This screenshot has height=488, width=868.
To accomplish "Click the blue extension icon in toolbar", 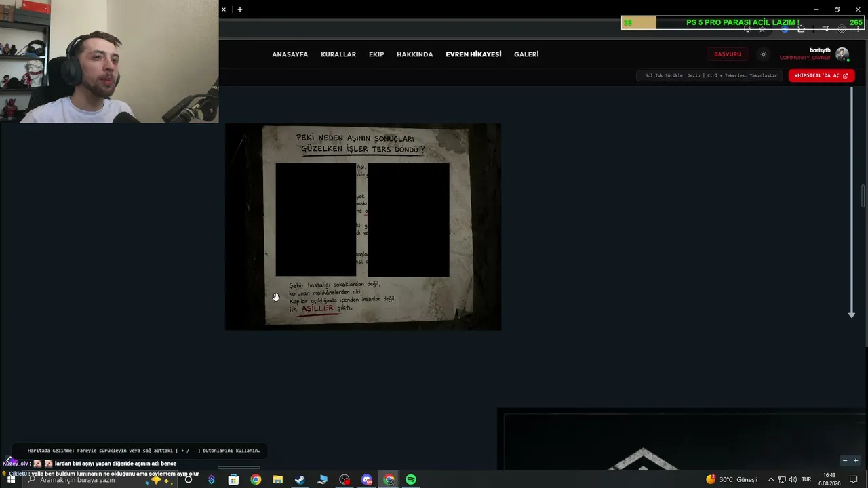I will click(x=785, y=28).
